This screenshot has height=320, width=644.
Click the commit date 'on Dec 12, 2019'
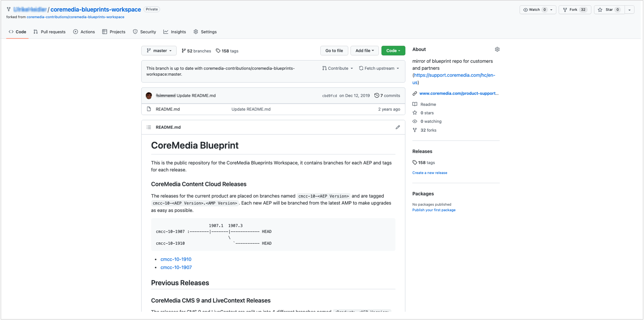(x=354, y=96)
